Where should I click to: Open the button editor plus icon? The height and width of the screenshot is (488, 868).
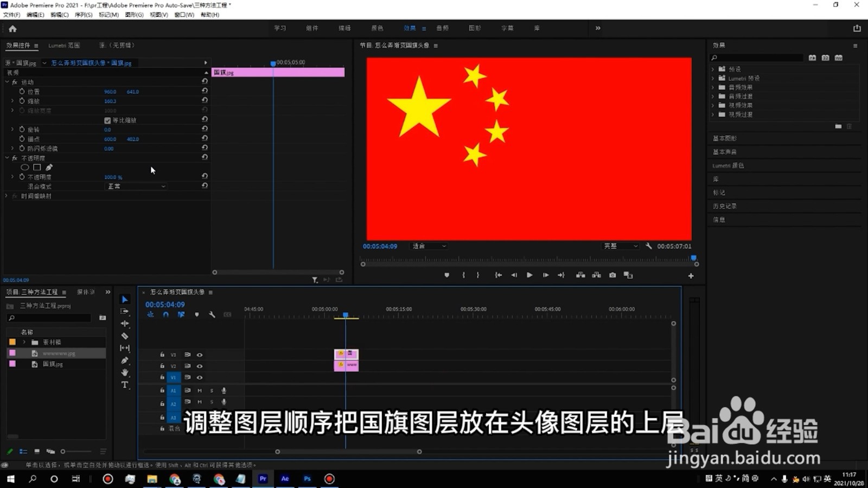(x=691, y=276)
